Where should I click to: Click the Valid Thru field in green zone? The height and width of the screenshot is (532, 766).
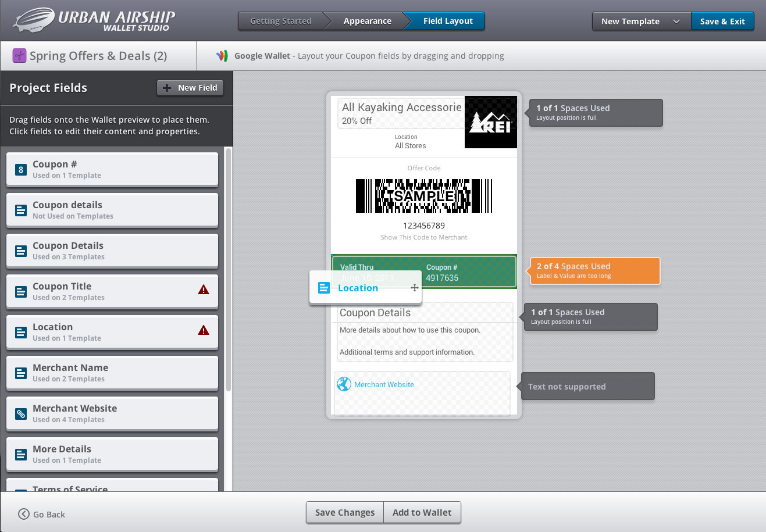click(x=367, y=272)
